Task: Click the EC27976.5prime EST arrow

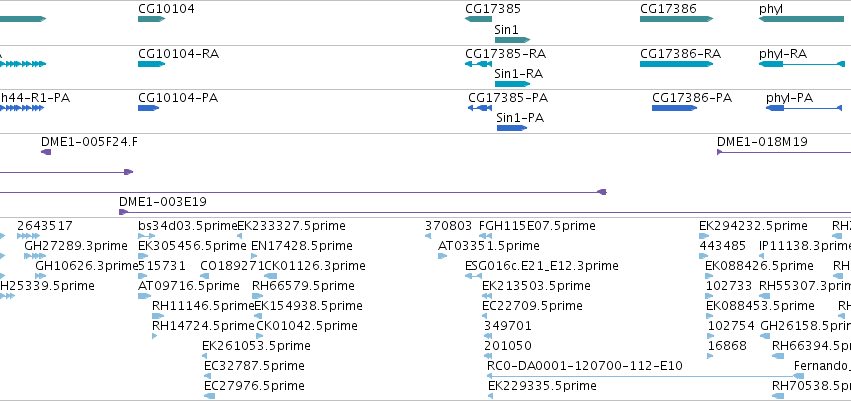Action: point(209,396)
